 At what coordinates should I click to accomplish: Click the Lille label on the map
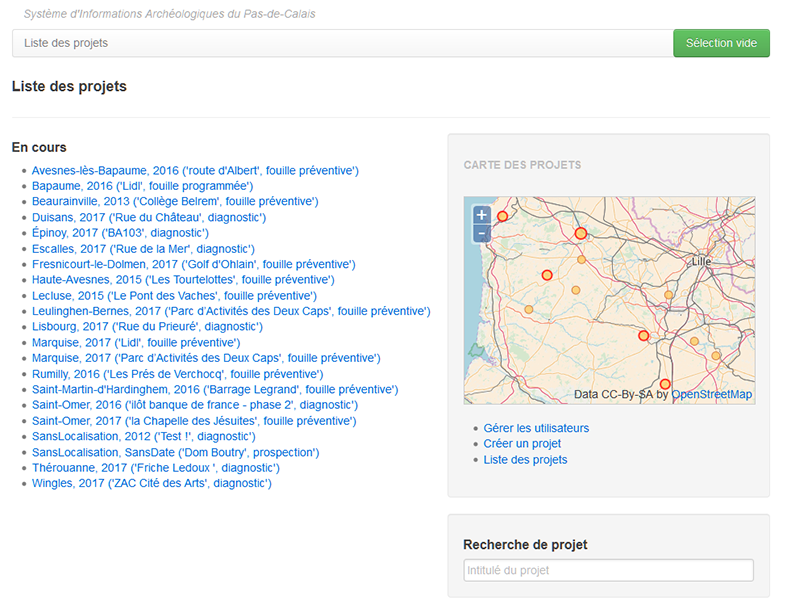[x=702, y=262]
